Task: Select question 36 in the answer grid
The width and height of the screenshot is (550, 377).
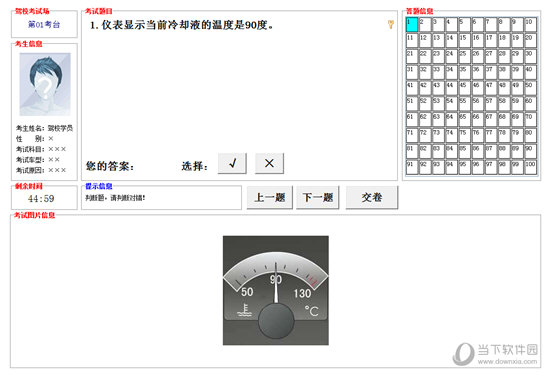Action: [478, 73]
